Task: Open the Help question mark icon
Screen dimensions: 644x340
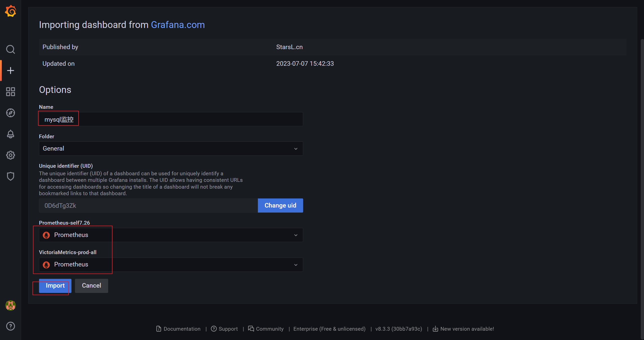Action: click(x=10, y=326)
